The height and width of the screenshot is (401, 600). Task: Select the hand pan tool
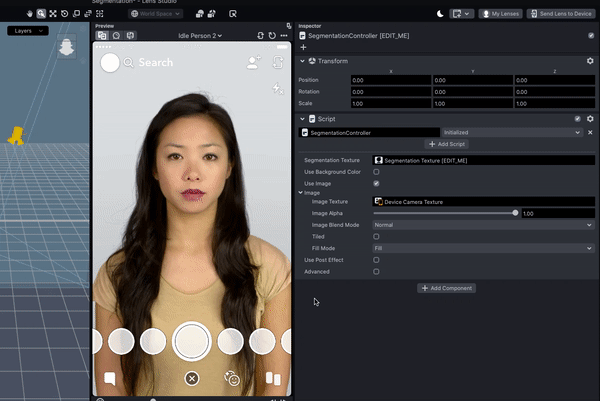click(x=29, y=14)
